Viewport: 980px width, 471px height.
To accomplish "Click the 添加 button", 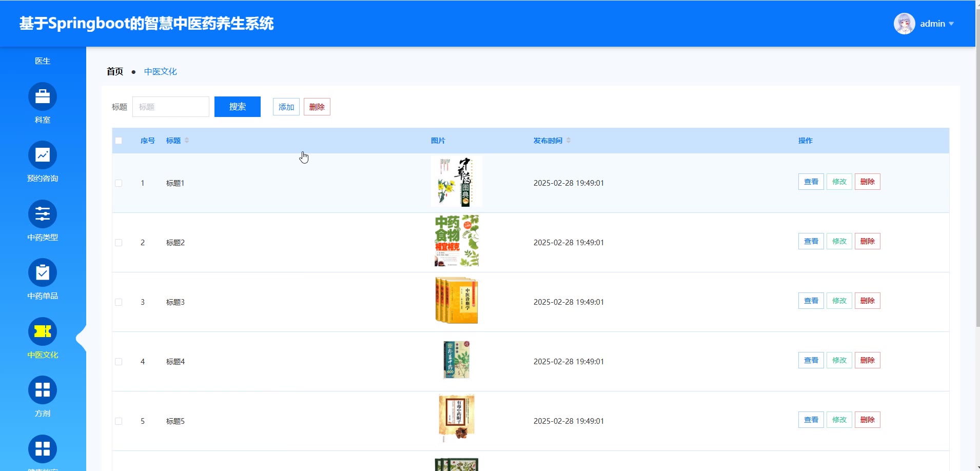I will click(286, 107).
